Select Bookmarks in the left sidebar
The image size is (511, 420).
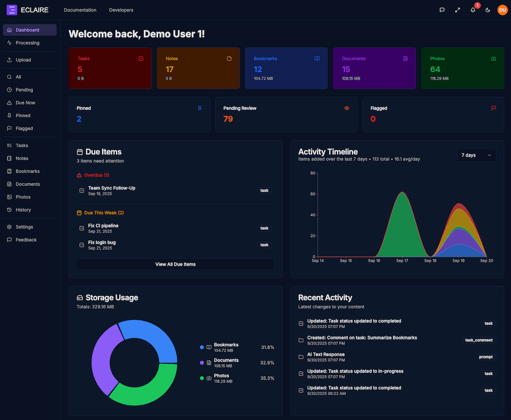pyautogui.click(x=27, y=171)
